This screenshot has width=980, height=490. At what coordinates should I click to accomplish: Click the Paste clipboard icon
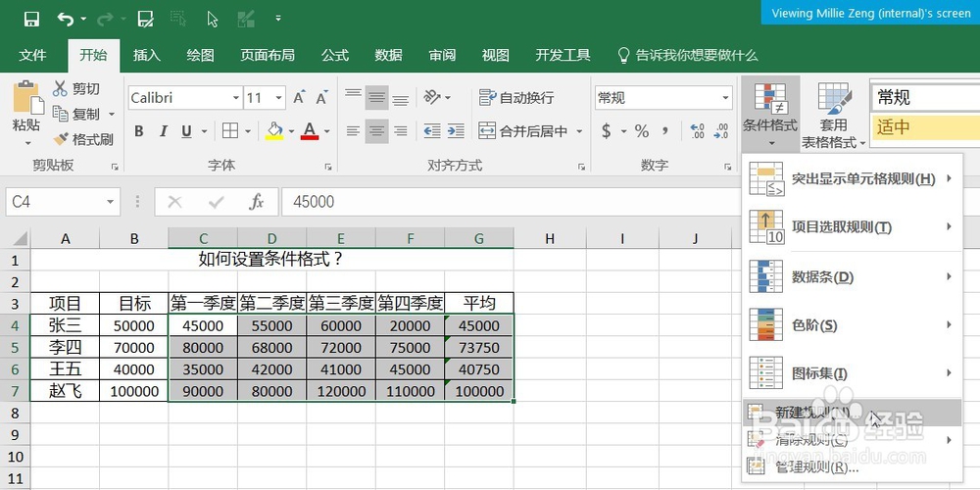click(27, 97)
